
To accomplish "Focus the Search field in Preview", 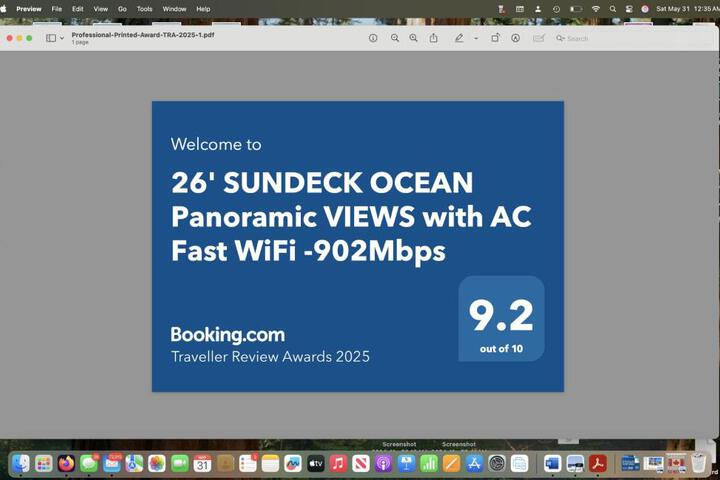I will 634,39.
